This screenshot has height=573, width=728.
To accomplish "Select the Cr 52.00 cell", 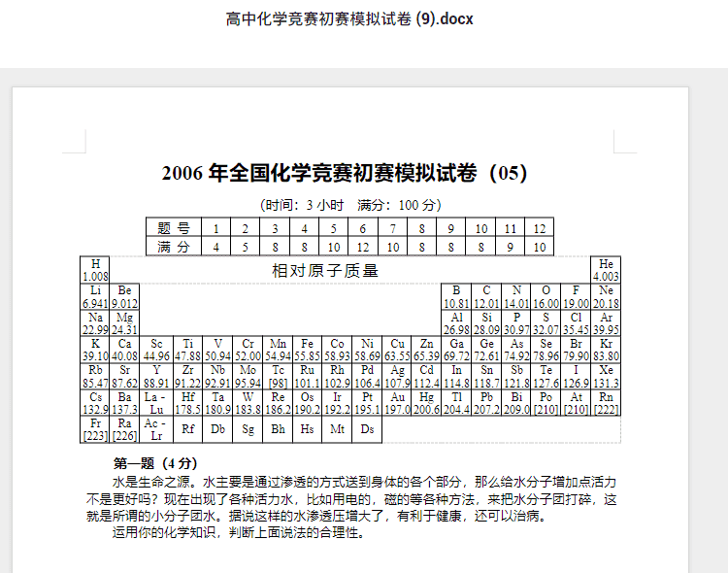I will (x=248, y=350).
